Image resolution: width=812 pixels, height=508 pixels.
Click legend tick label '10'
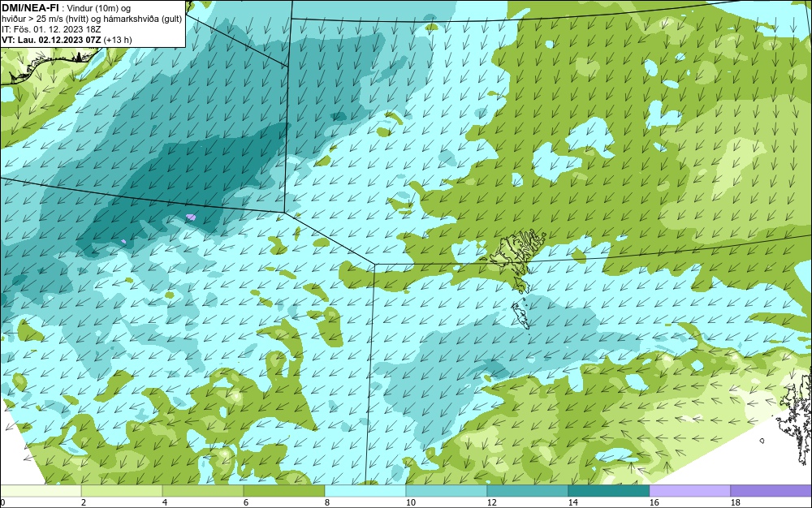411,502
